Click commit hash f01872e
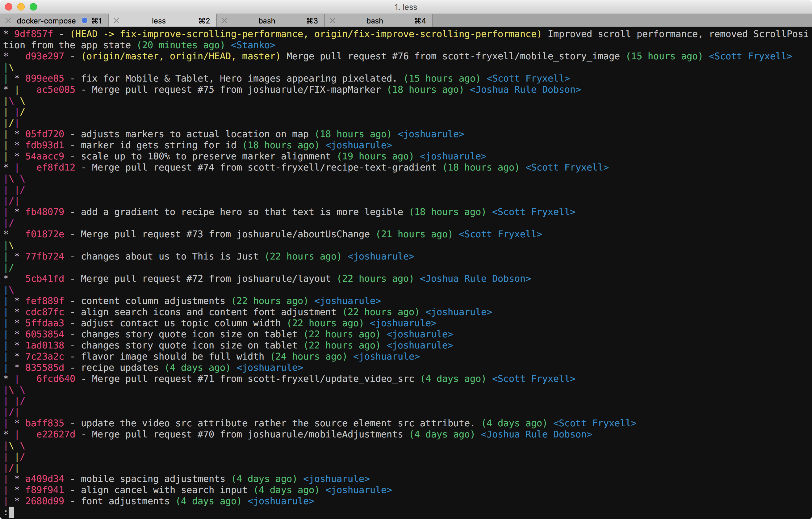812x519 pixels. [44, 234]
